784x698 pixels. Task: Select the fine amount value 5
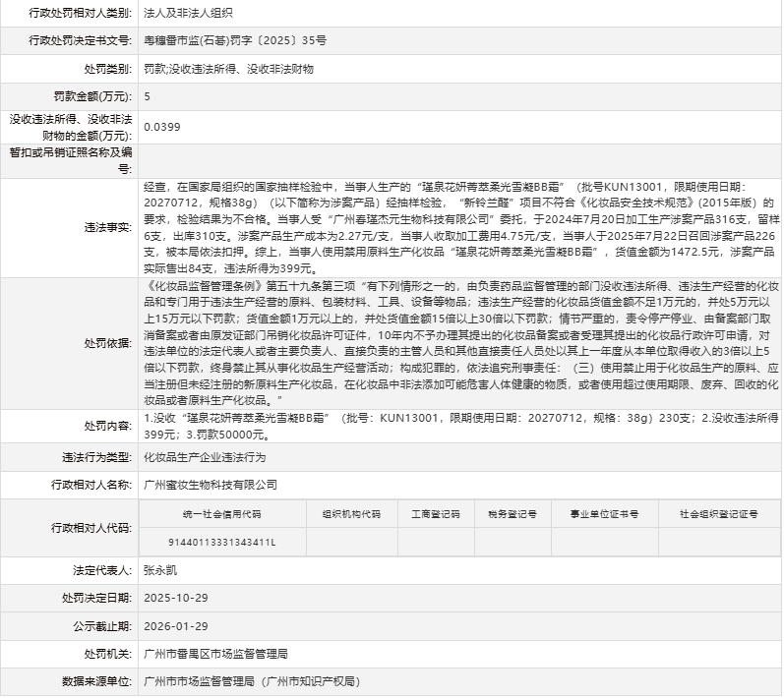click(148, 97)
